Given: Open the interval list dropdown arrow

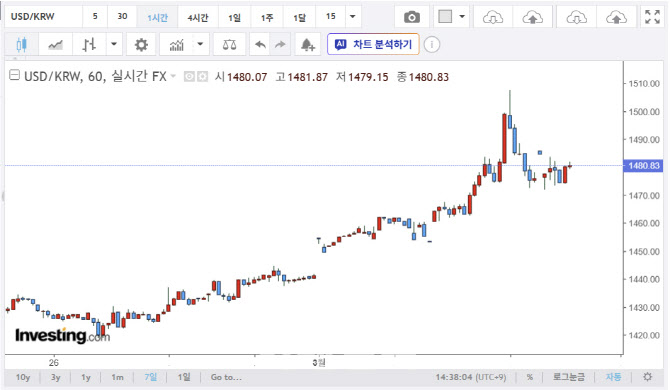Looking at the screenshot, I should (x=353, y=17).
